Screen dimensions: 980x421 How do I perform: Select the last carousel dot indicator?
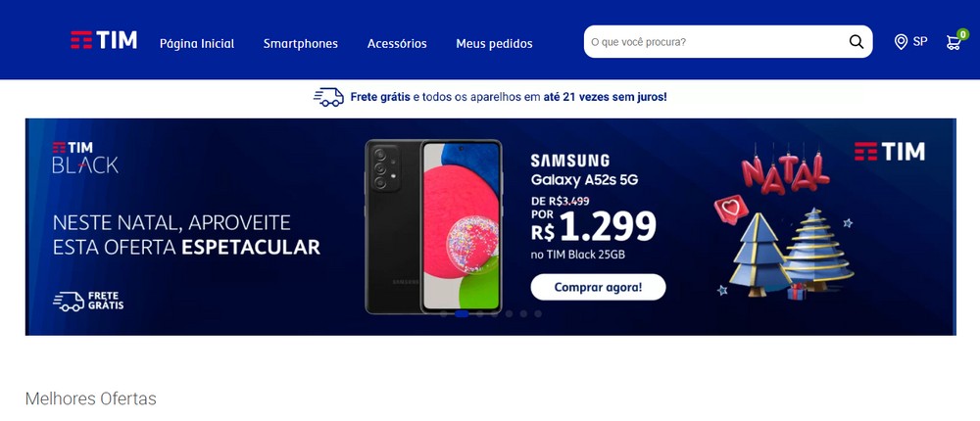[537, 313]
